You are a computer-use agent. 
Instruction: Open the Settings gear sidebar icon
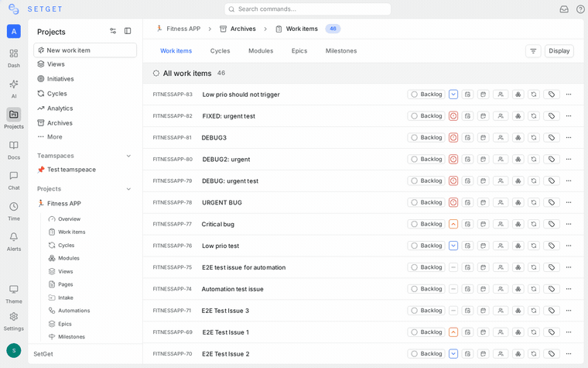click(13, 317)
